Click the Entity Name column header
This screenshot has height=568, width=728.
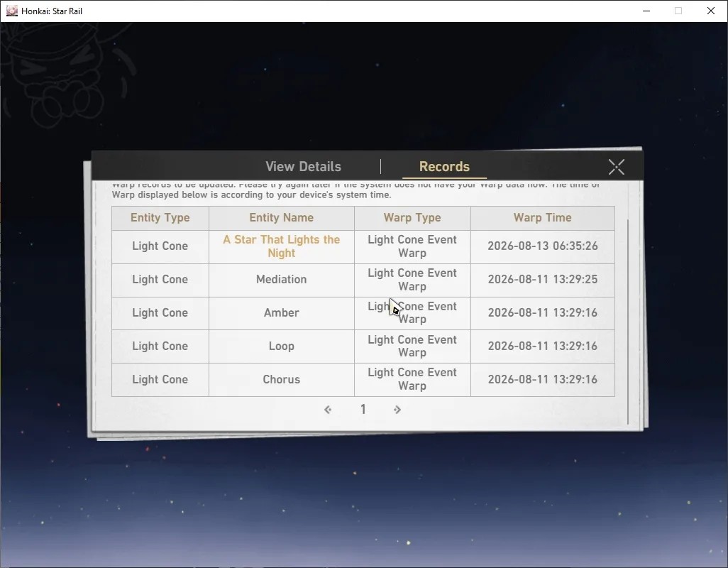[x=282, y=218]
